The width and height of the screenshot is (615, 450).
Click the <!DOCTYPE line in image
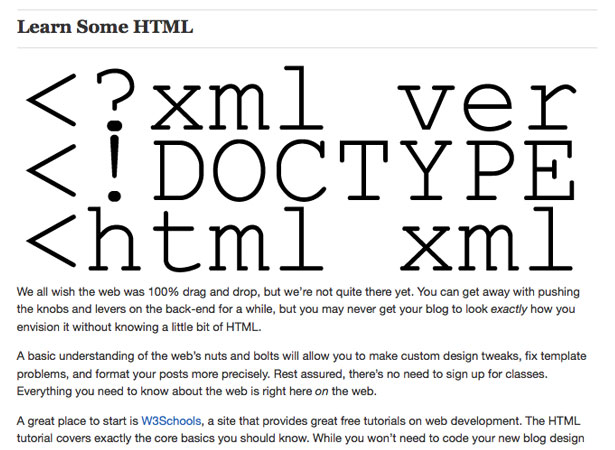[x=301, y=169]
